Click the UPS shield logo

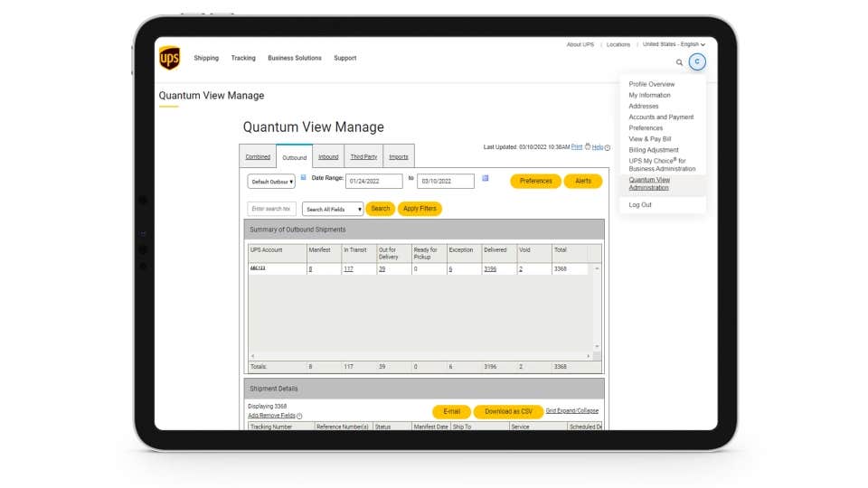[x=169, y=58]
